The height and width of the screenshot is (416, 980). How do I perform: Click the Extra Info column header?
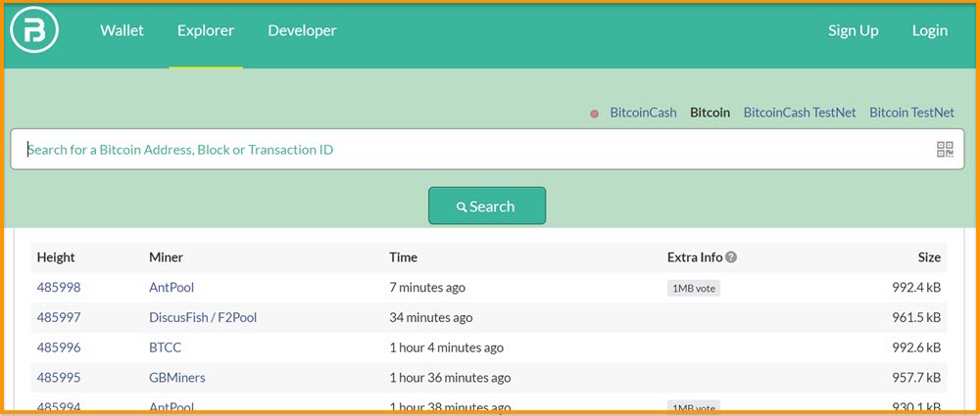click(695, 257)
